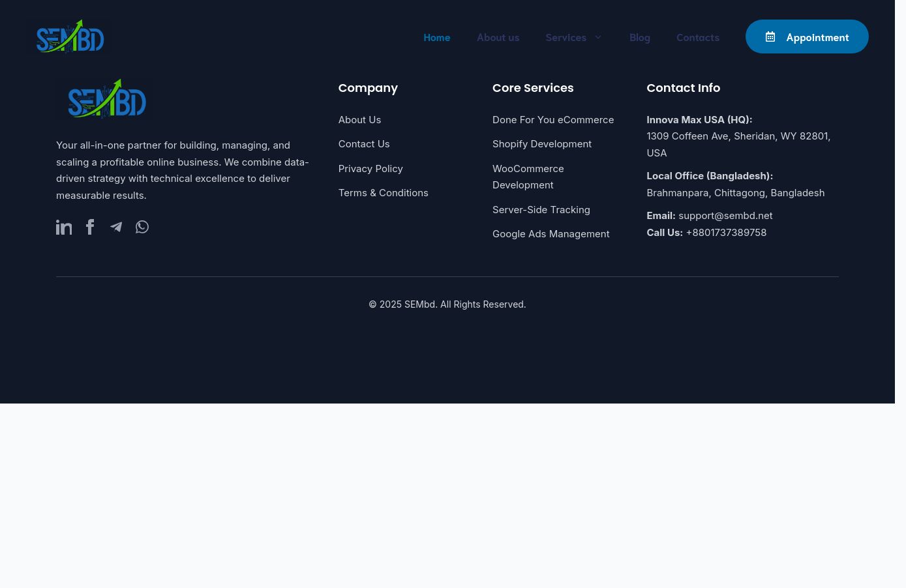Viewport: 906px width, 588px height.
Task: Open the Services menu item
Action: (x=566, y=37)
